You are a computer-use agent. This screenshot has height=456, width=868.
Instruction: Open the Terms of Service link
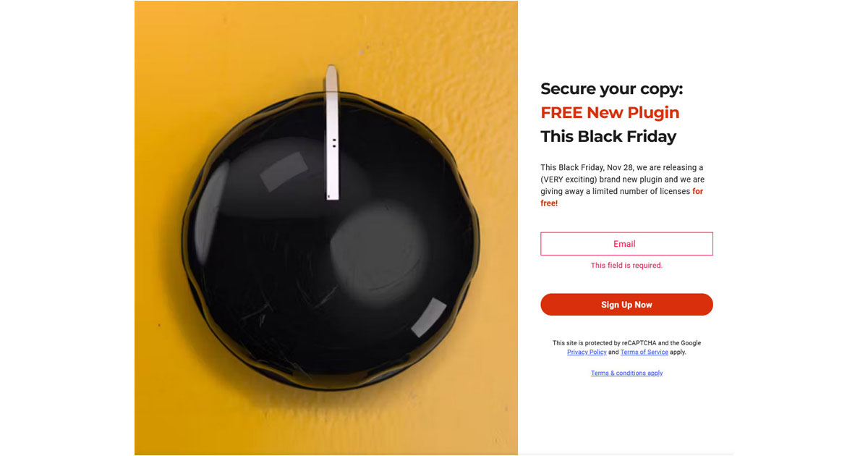click(x=644, y=352)
